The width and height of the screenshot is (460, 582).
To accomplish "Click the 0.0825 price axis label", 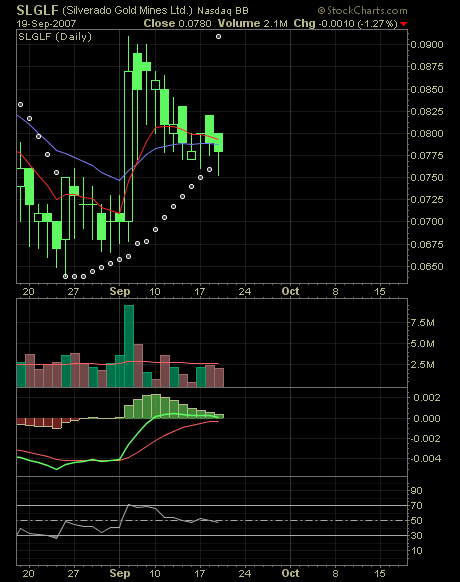I will coord(427,111).
